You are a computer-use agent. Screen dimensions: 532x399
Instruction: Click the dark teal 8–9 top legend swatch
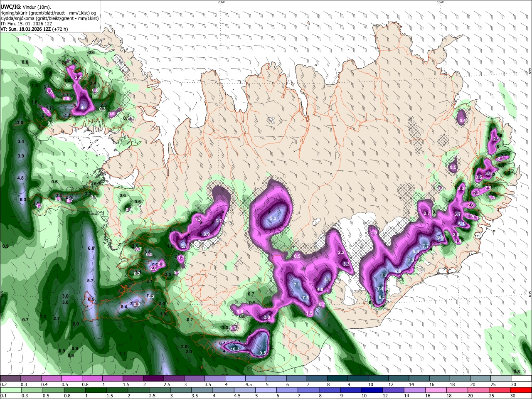337,378
